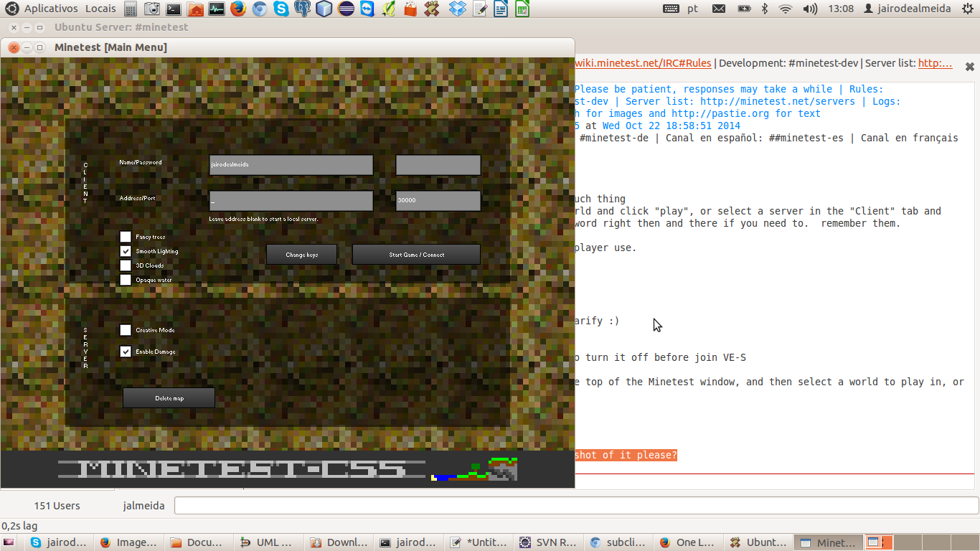
Task: Launch the terminal from the top panel
Action: point(174,9)
